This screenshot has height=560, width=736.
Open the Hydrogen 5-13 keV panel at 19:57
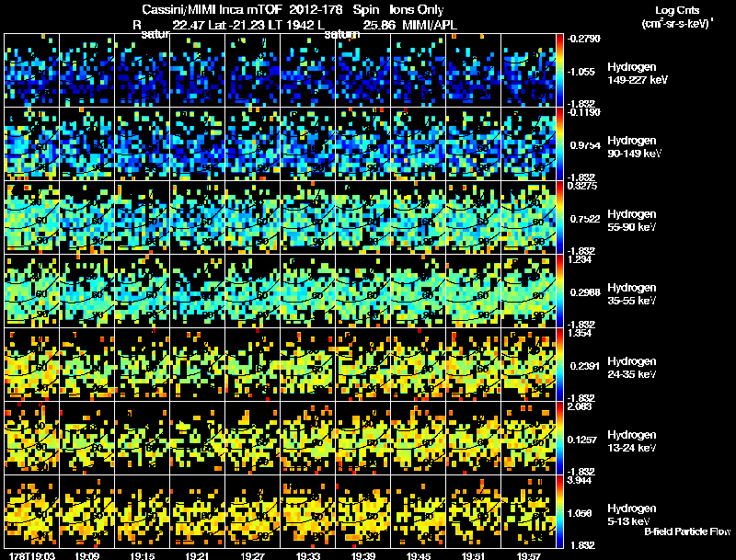[528, 512]
